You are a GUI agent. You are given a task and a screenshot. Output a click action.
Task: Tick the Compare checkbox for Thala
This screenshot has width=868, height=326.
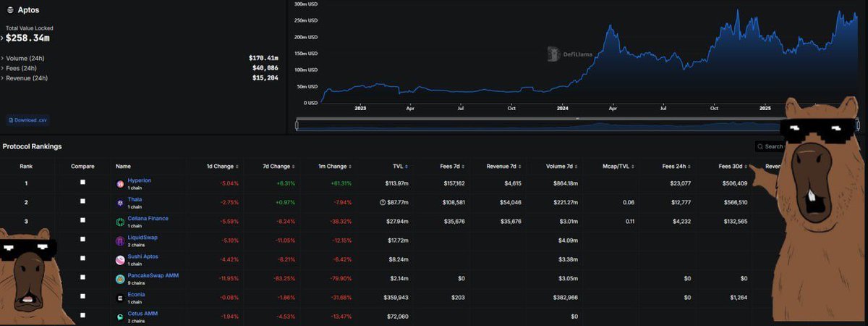pyautogui.click(x=82, y=201)
